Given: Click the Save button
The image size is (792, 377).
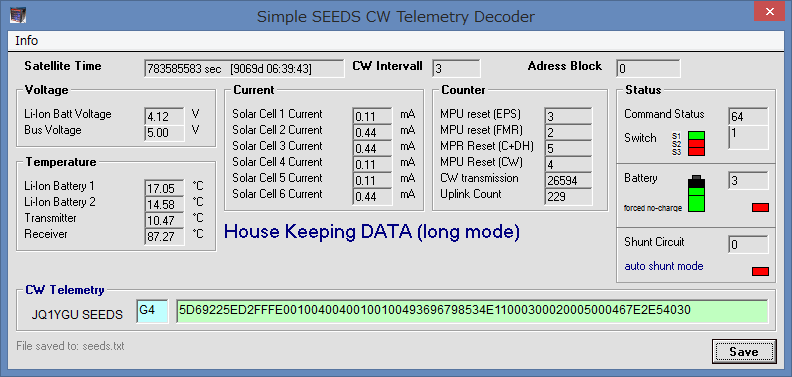Looking at the screenshot, I should point(744,351).
